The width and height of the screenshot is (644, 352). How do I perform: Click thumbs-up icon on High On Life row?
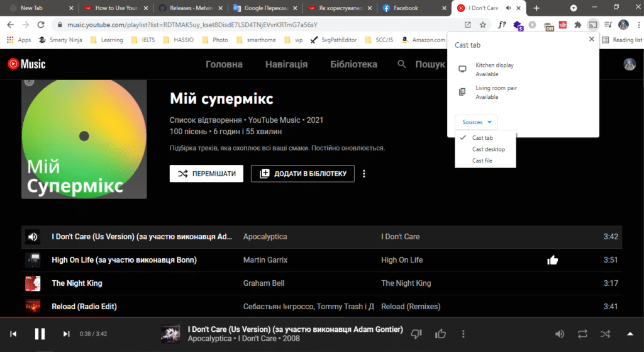552,260
